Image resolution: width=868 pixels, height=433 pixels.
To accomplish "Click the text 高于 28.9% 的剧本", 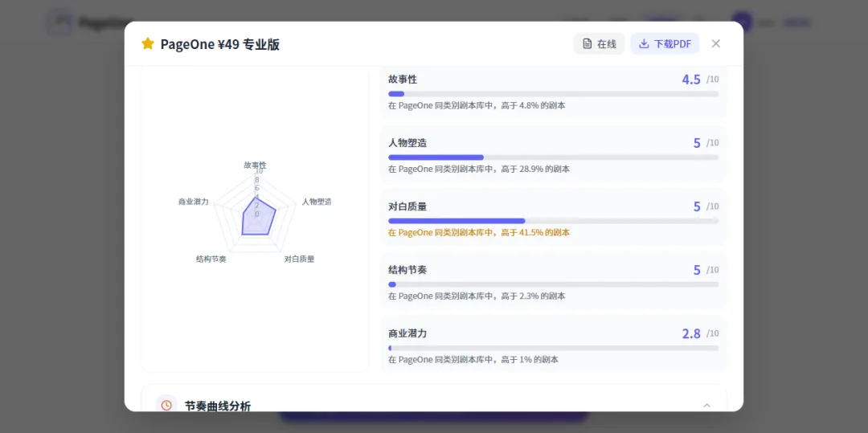I will (x=535, y=170).
